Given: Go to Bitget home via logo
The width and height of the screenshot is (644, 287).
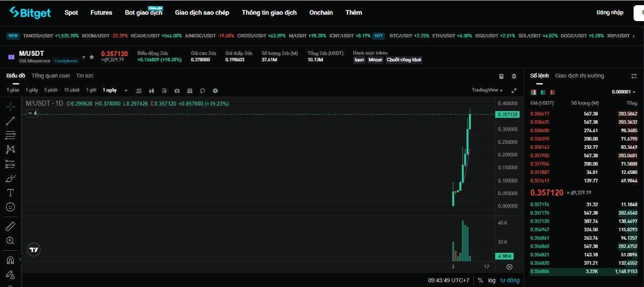Looking at the screenshot, I should (x=30, y=13).
